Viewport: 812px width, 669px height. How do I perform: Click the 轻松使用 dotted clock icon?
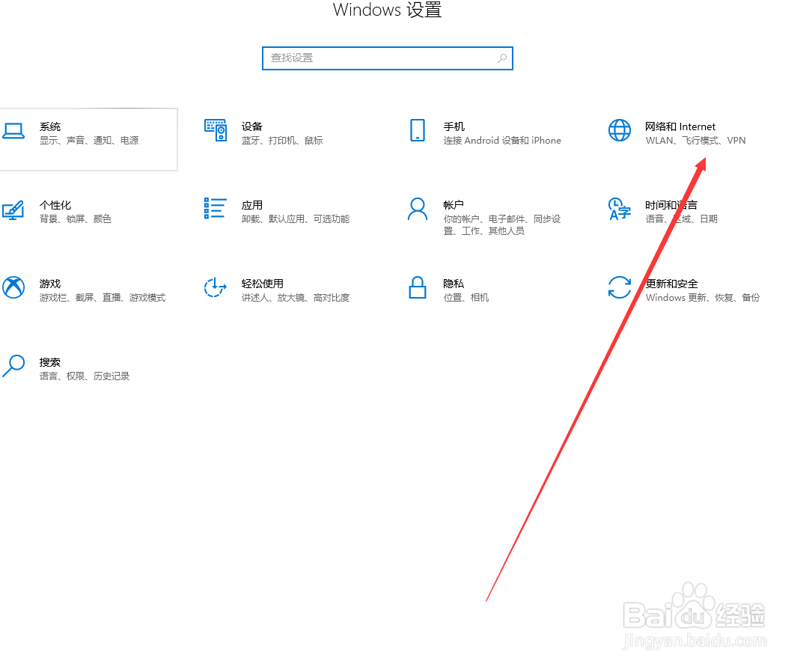tap(216, 287)
